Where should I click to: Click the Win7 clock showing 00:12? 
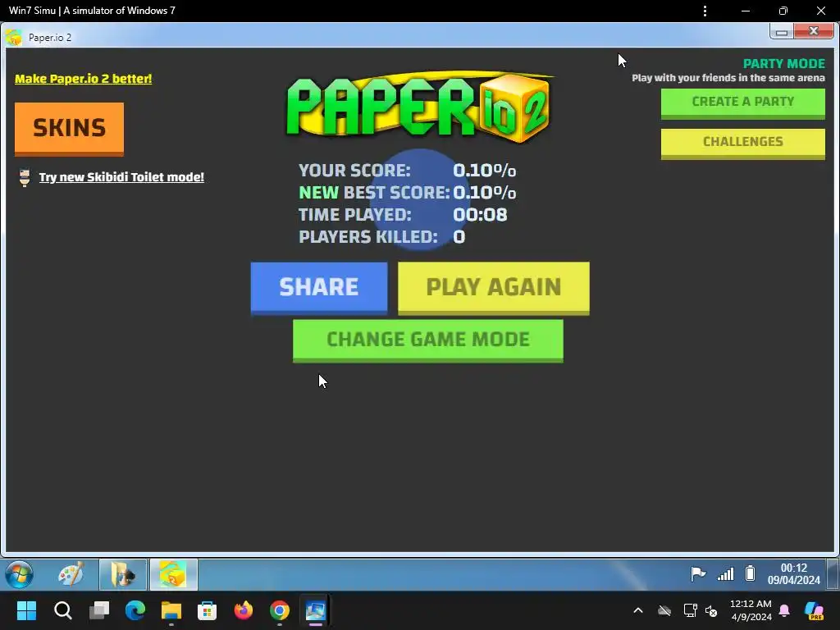(x=793, y=574)
